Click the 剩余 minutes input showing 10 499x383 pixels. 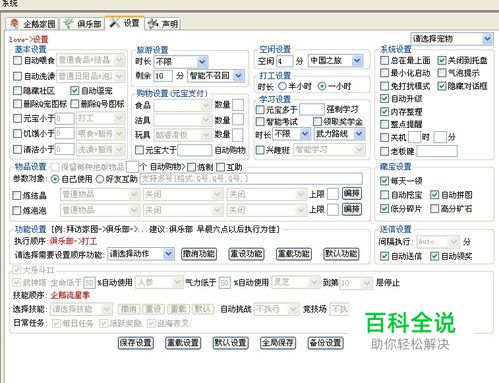[163, 76]
